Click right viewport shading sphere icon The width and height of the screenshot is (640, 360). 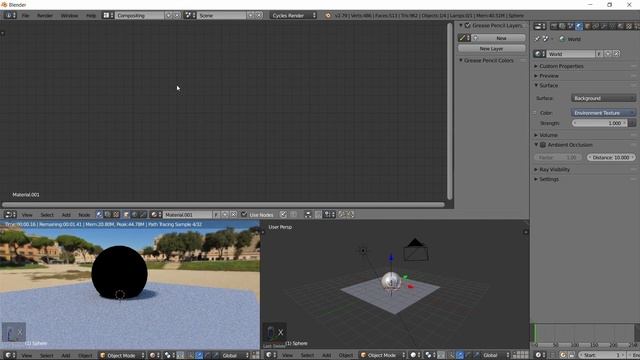point(415,355)
